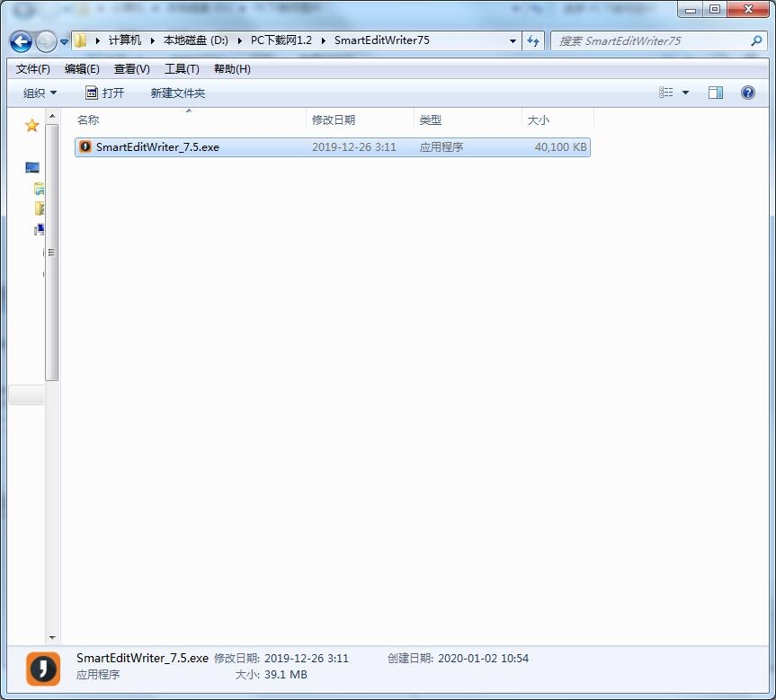Open the more view options dropdown arrow
Viewport: 776px width, 700px height.
point(685,93)
